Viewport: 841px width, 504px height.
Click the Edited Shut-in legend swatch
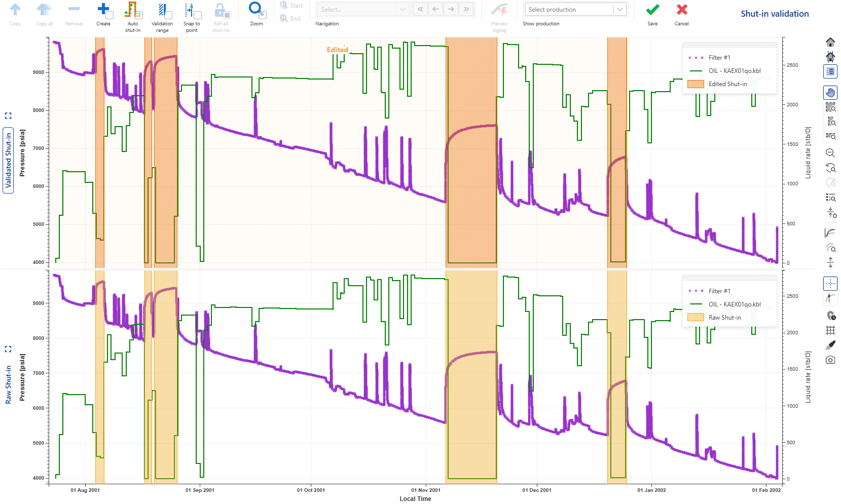696,84
